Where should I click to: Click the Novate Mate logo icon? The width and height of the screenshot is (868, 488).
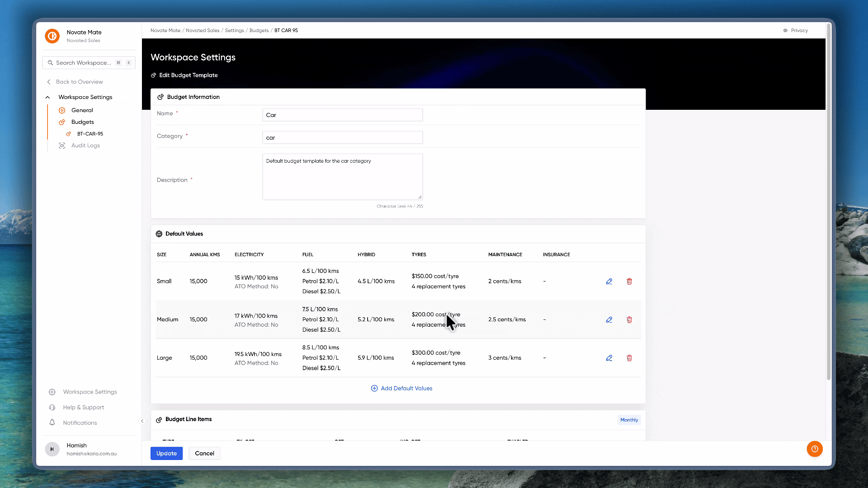pyautogui.click(x=52, y=36)
